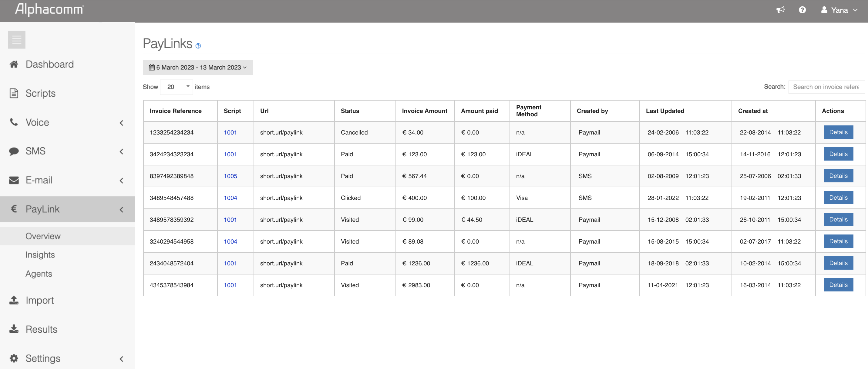Viewport: 868px width, 369px height.
Task: Click Details for invoice 3489548457488
Action: [838, 198]
